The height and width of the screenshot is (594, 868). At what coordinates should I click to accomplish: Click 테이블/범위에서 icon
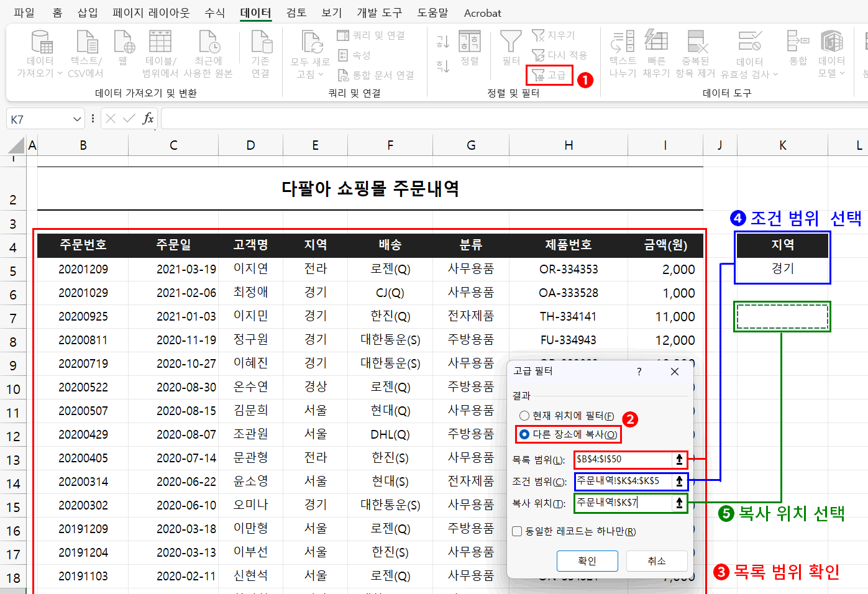[x=160, y=42]
